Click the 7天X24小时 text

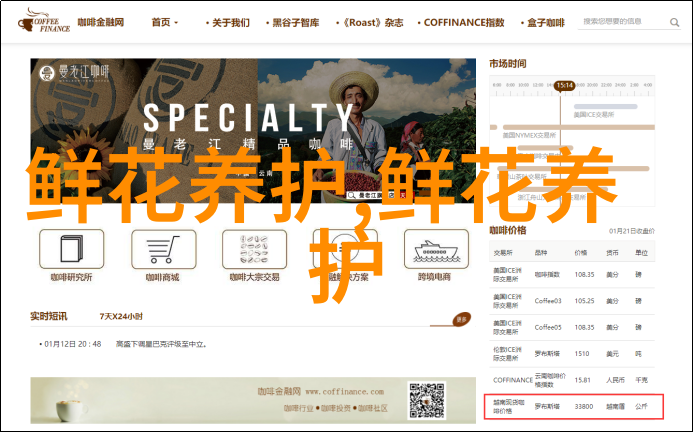tap(121, 317)
